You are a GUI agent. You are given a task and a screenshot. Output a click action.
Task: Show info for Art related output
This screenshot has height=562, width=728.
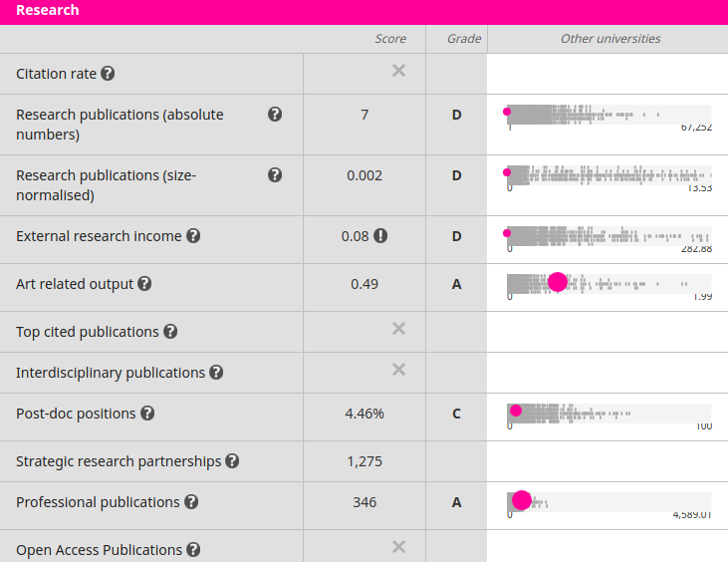click(x=144, y=284)
